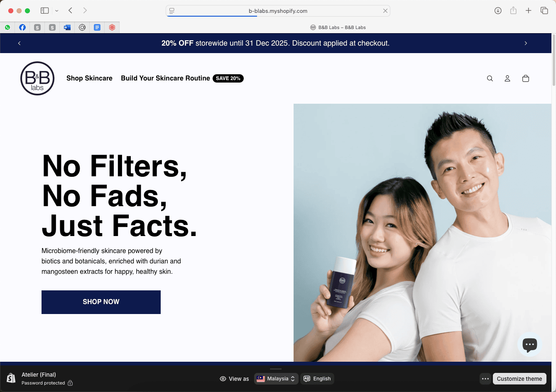Click the Customize theme button
The image size is (556, 392).
519,379
